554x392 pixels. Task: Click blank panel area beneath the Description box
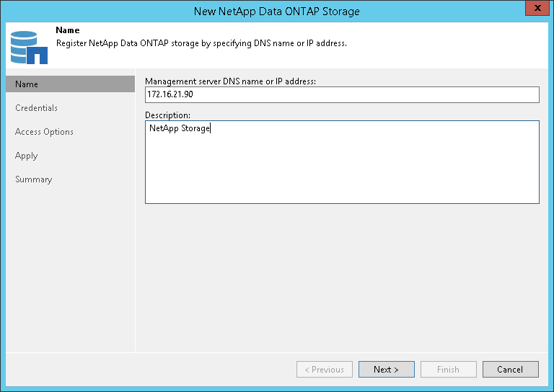click(342, 281)
